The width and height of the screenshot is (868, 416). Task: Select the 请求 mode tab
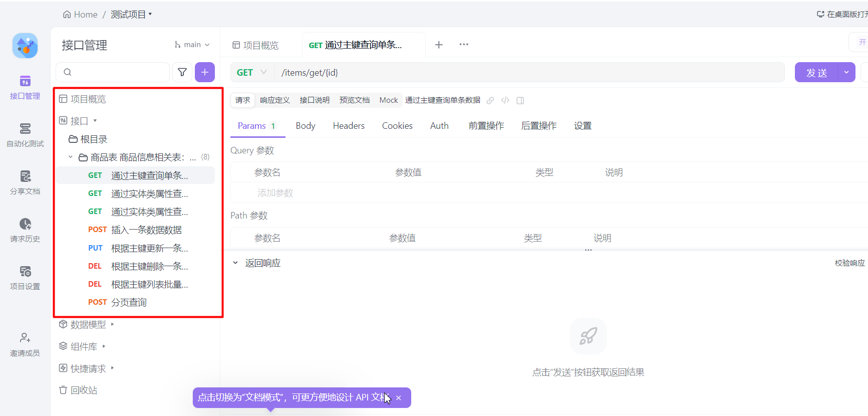pyautogui.click(x=243, y=100)
